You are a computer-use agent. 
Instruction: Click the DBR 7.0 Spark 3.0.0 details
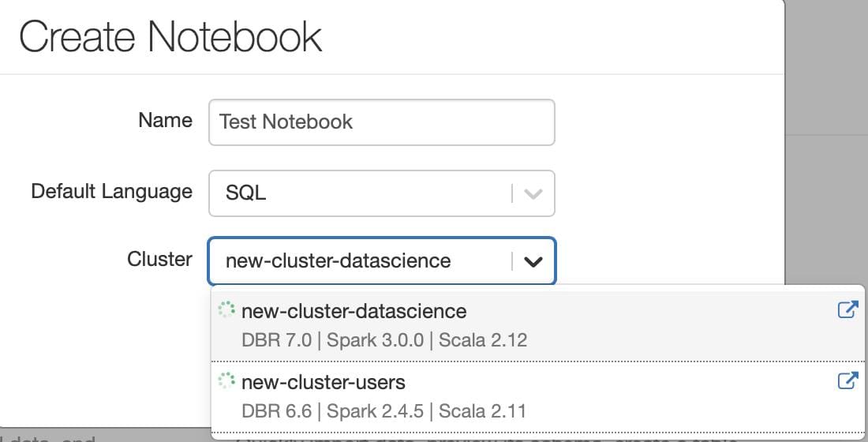pyautogui.click(x=384, y=339)
